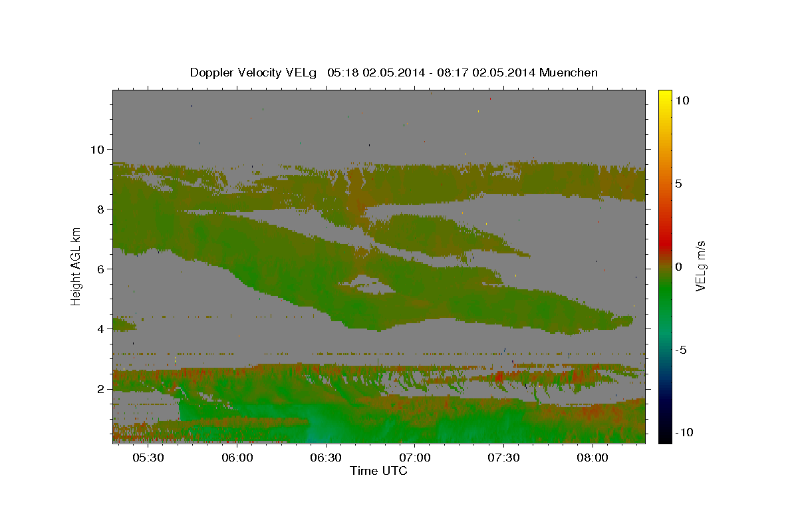798x532 pixels.
Task: Click the colorbar label '10' at top
Action: [682, 100]
